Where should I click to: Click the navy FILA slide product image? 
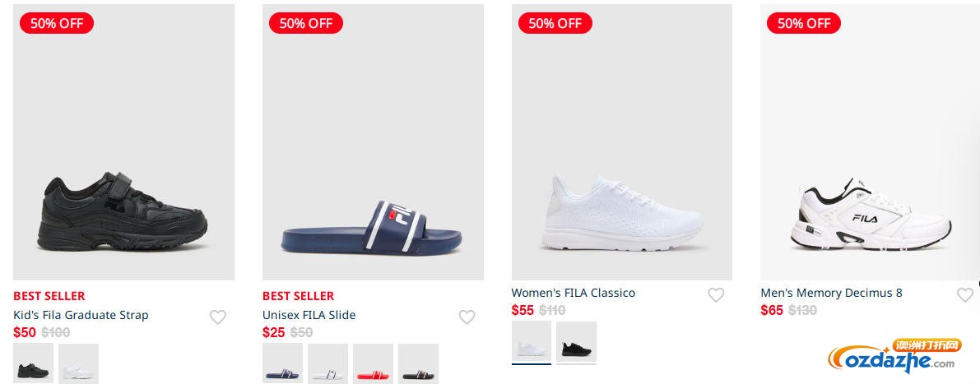[373, 226]
